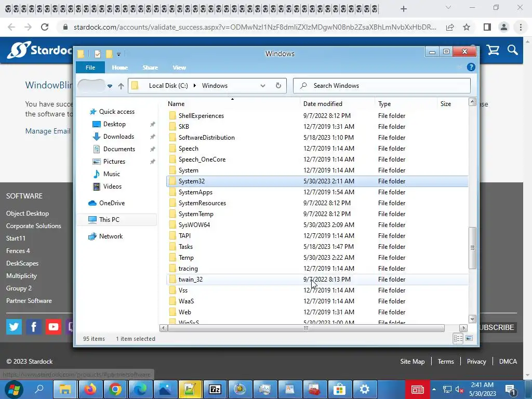This screenshot has width=532, height=399.
Task: Sort by Type column header
Action: tap(384, 104)
